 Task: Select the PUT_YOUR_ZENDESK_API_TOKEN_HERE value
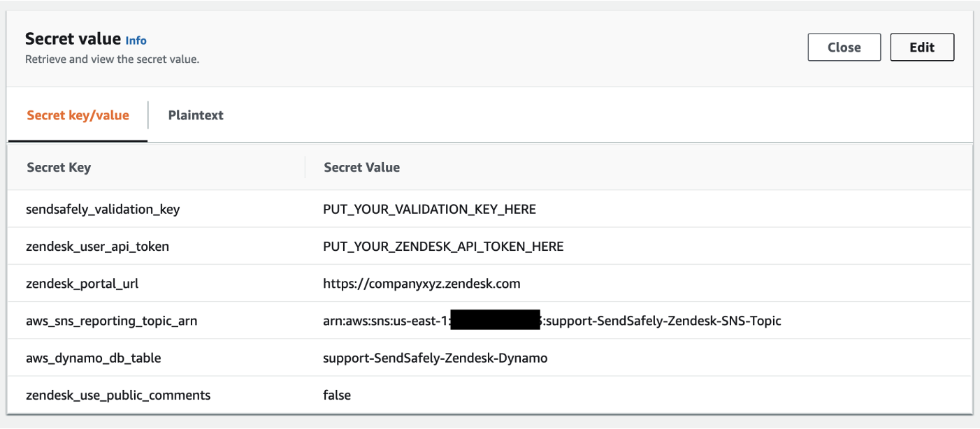tap(443, 246)
